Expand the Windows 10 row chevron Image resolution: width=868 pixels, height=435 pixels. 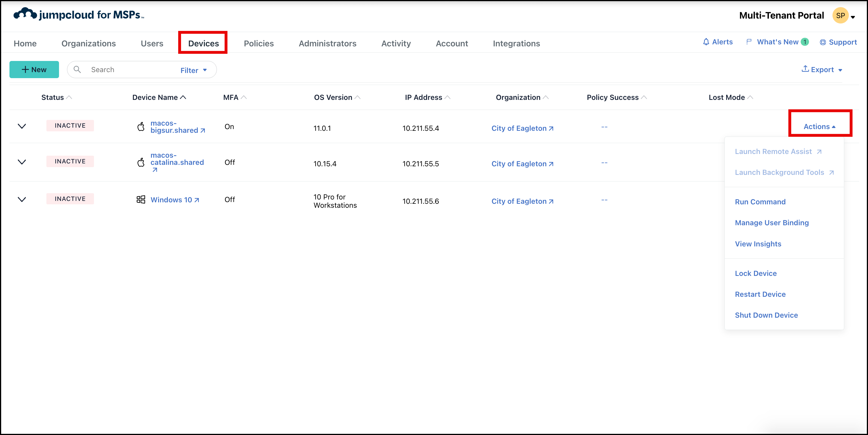click(x=22, y=199)
